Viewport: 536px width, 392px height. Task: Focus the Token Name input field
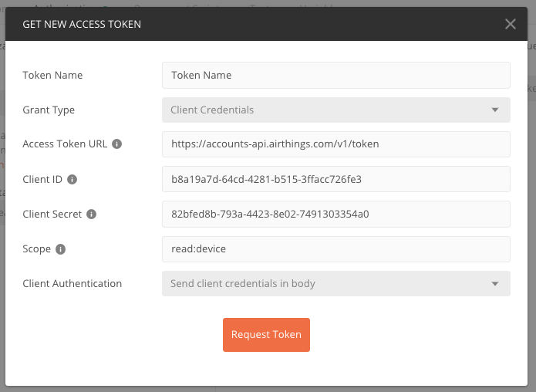[335, 75]
